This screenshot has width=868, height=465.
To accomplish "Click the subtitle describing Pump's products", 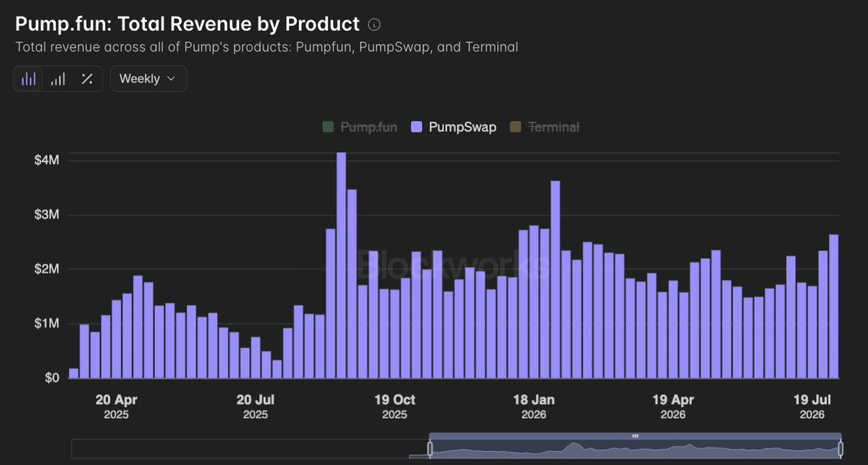I will (x=267, y=47).
